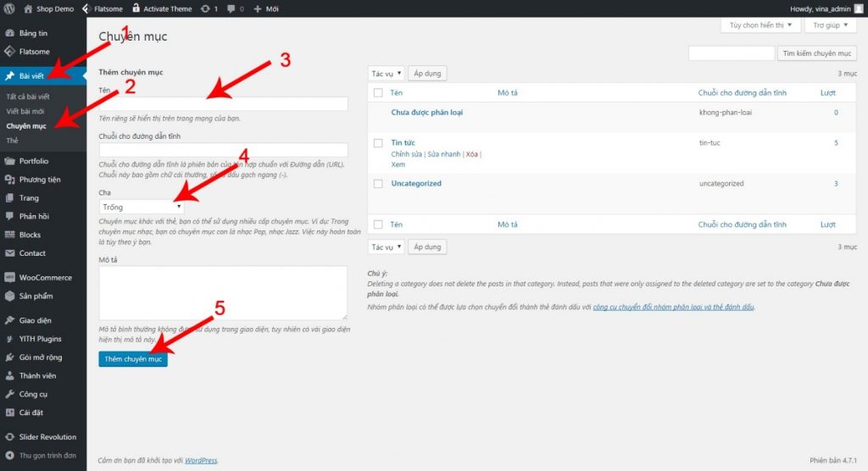
Task: Open the category-to-tag converter tool link
Action: (x=673, y=308)
